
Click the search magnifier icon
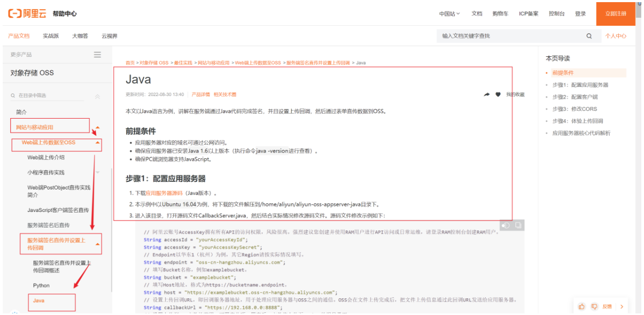pyautogui.click(x=589, y=36)
